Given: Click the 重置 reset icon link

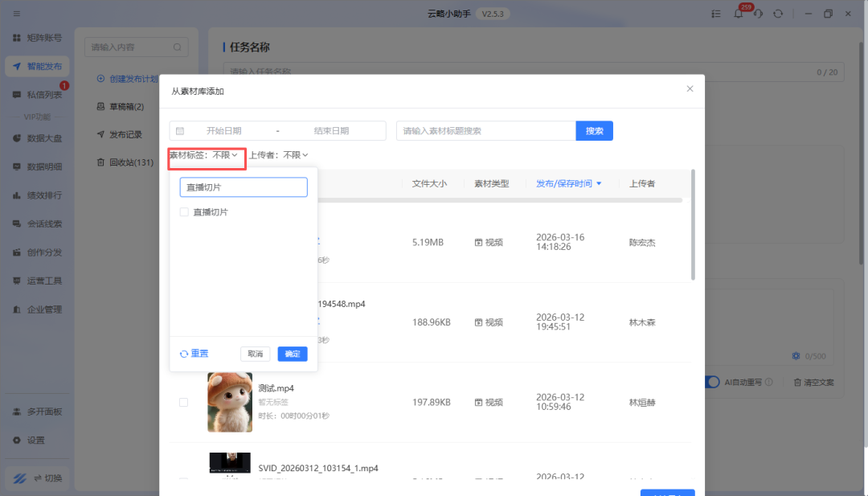Looking at the screenshot, I should (x=194, y=354).
